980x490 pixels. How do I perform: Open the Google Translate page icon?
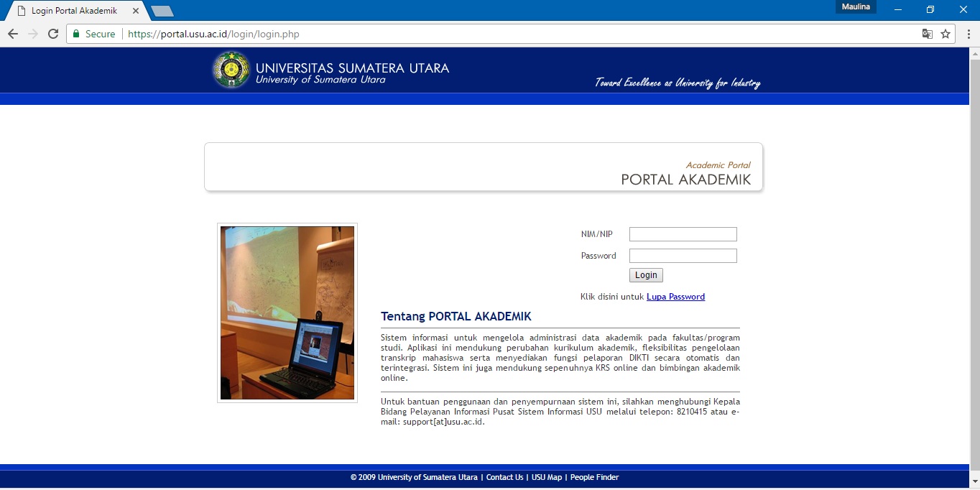tap(928, 34)
